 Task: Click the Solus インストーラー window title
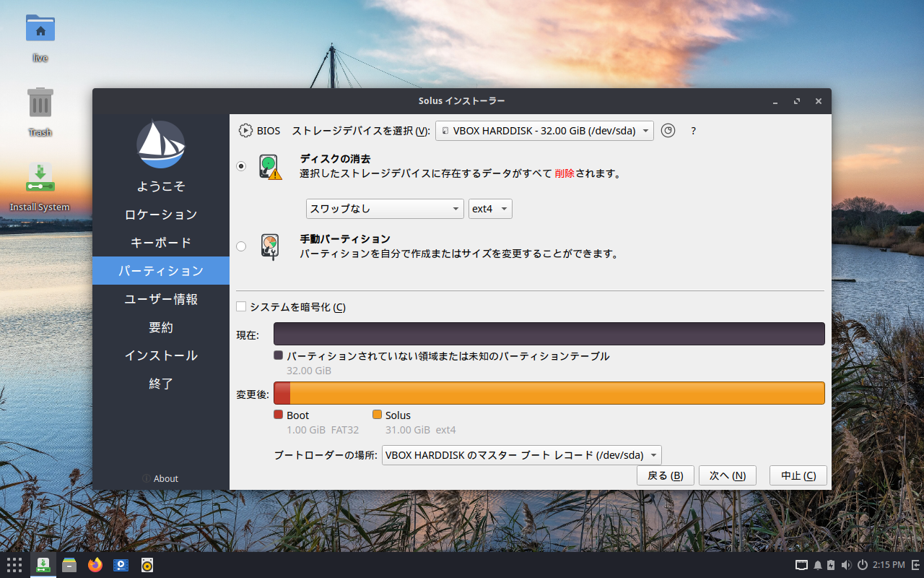click(x=462, y=101)
